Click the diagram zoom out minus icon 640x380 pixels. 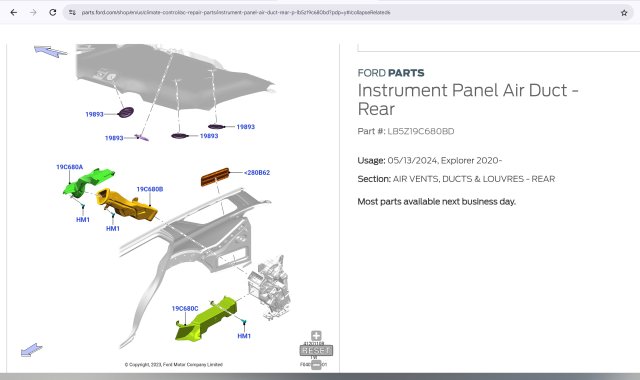coord(316,365)
